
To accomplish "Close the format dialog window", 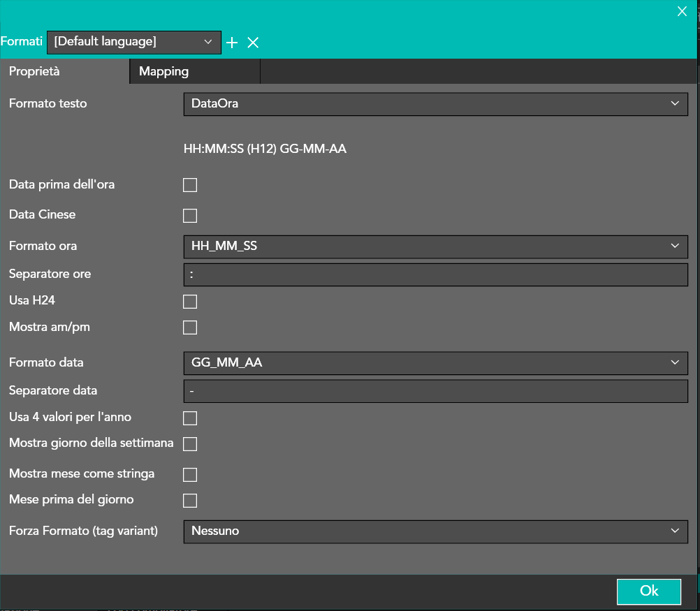I will pos(682,12).
